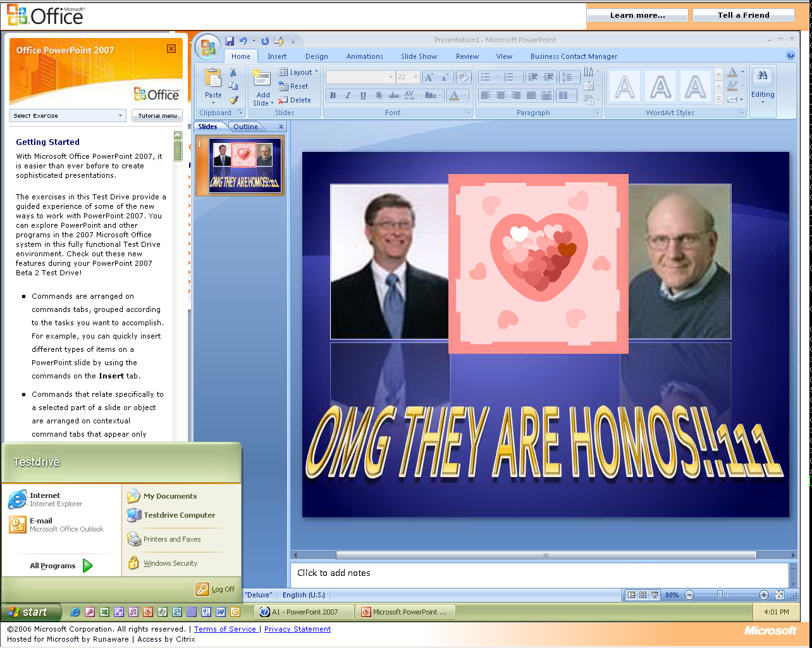Select slide 1 thumbnail
This screenshot has width=812, height=648.
pos(245,166)
